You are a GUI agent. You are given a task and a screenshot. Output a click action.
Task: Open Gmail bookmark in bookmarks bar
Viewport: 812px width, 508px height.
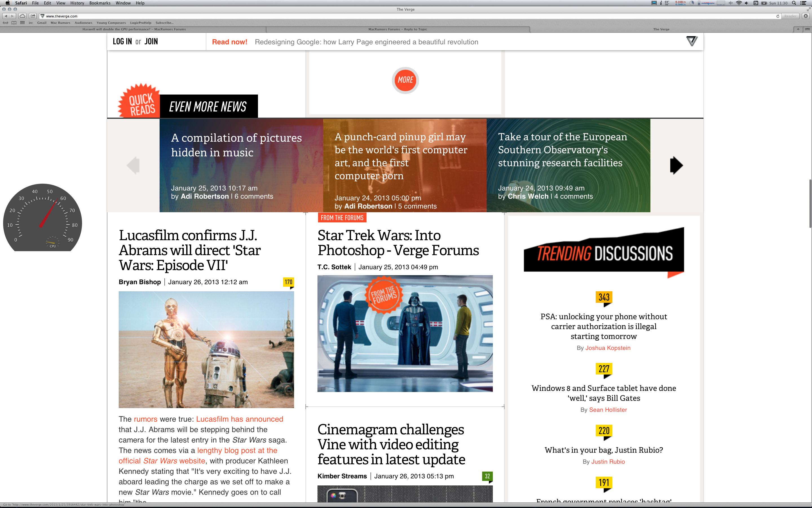(42, 23)
